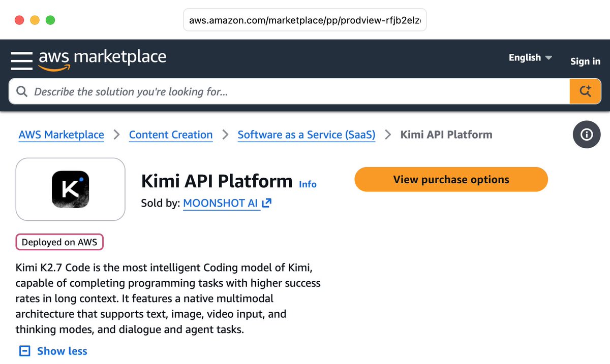Close the window with the red button
This screenshot has width=610, height=364.
tap(20, 20)
